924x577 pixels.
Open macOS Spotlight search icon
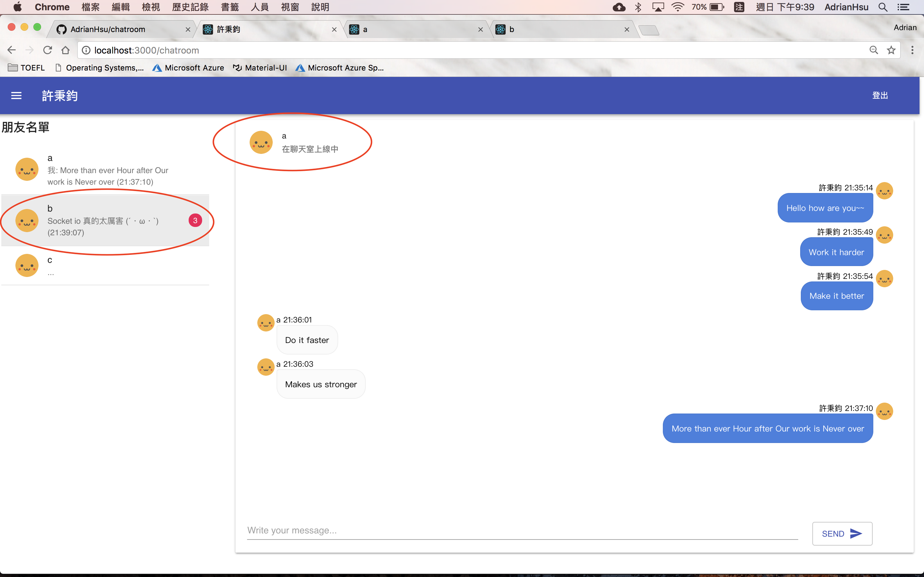tap(883, 7)
